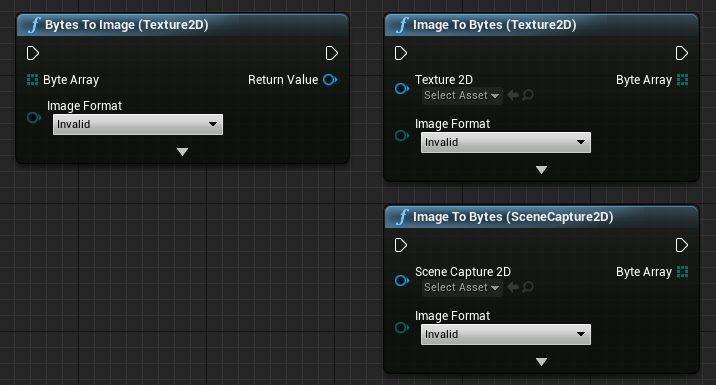
Task: Click output execution pin on Image To Bytes (Texture2D)
Action: 681,53
